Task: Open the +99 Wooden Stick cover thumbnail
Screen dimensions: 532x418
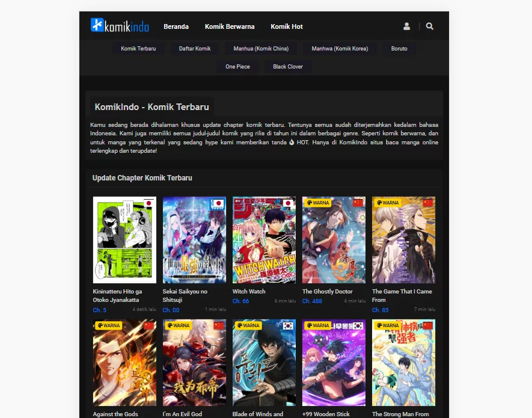Action: (334, 362)
